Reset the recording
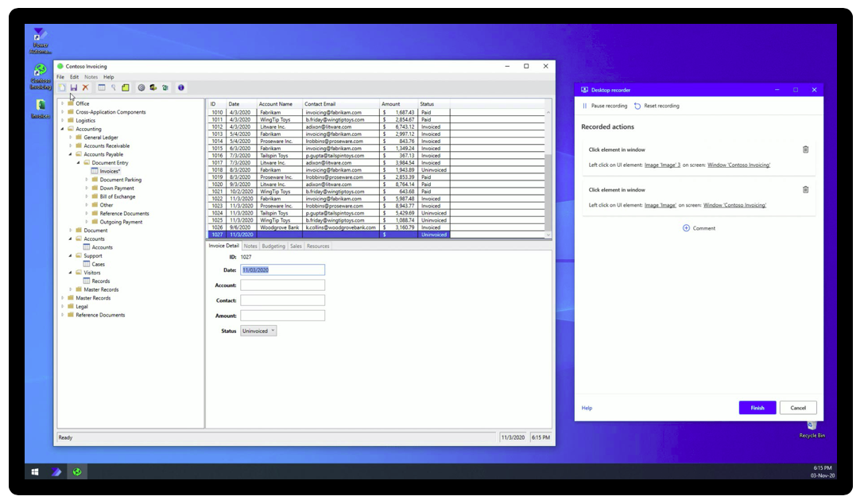Image resolution: width=864 pixels, height=504 pixels. [x=657, y=106]
